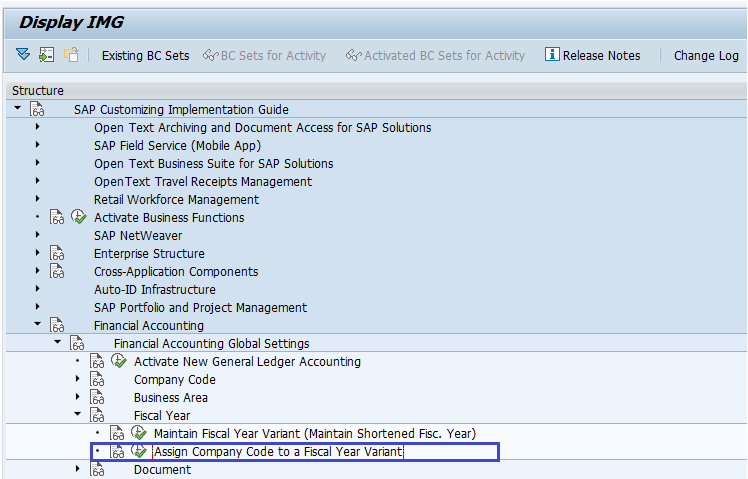Image resolution: width=748 pixels, height=479 pixels.
Task: Expand SAP Portfolio and Project Management node
Action: point(37,307)
